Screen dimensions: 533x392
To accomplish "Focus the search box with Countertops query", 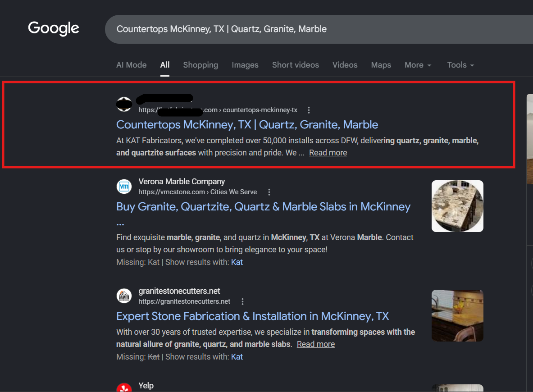I will (x=319, y=29).
